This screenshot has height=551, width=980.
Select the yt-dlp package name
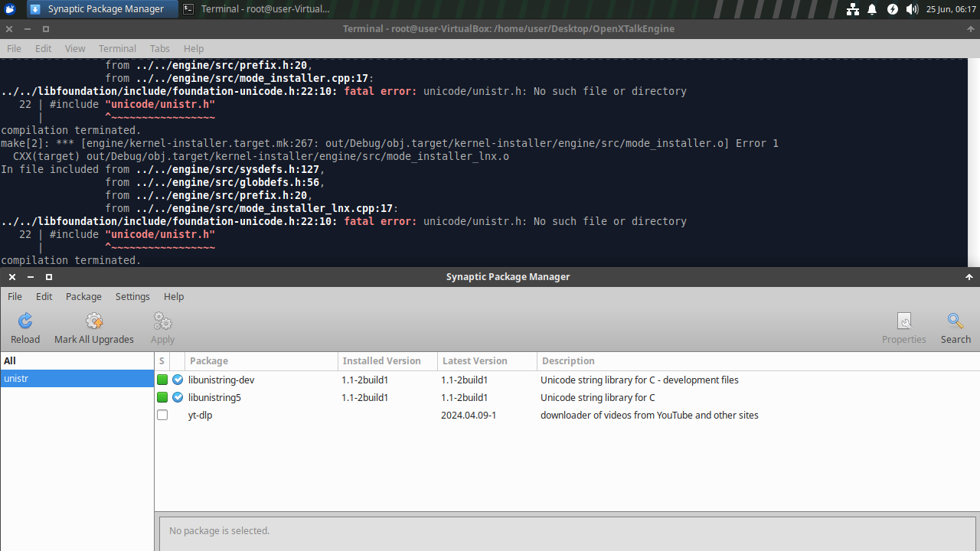point(201,415)
